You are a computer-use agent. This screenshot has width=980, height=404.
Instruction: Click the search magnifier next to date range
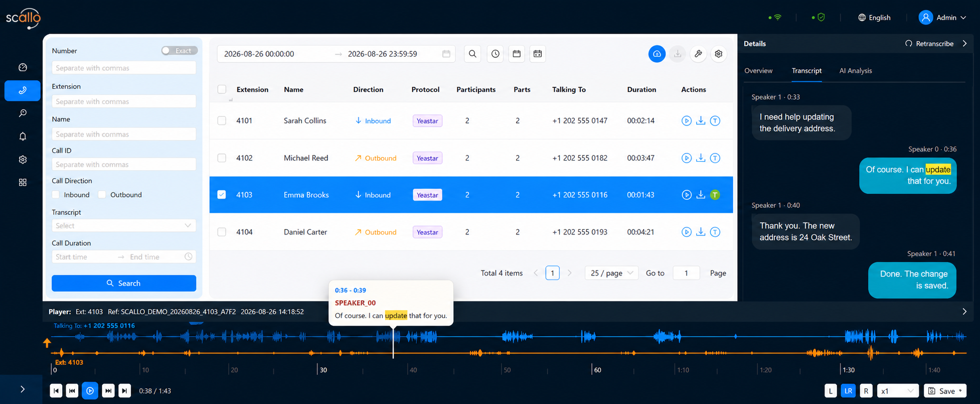point(472,54)
